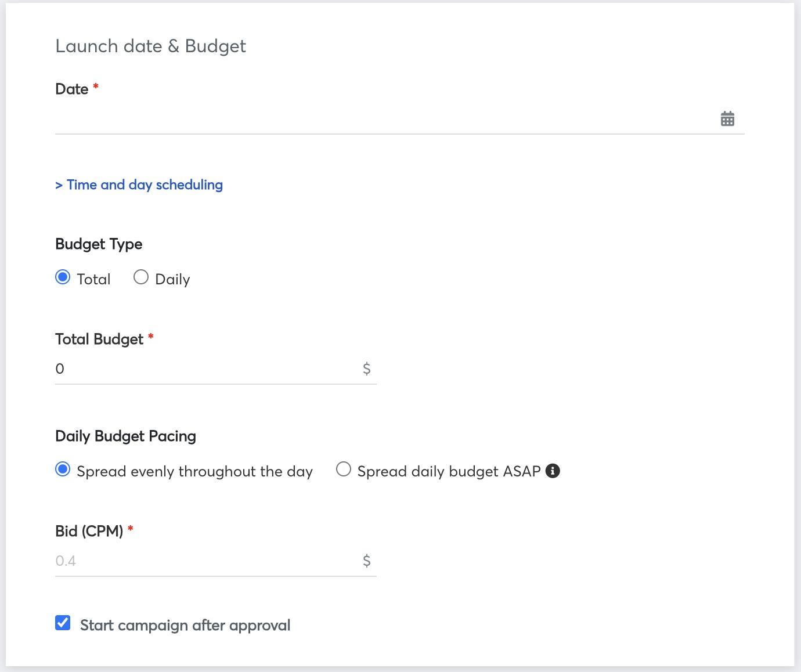
Task: Choose Spread evenly throughout the day
Action: click(63, 469)
